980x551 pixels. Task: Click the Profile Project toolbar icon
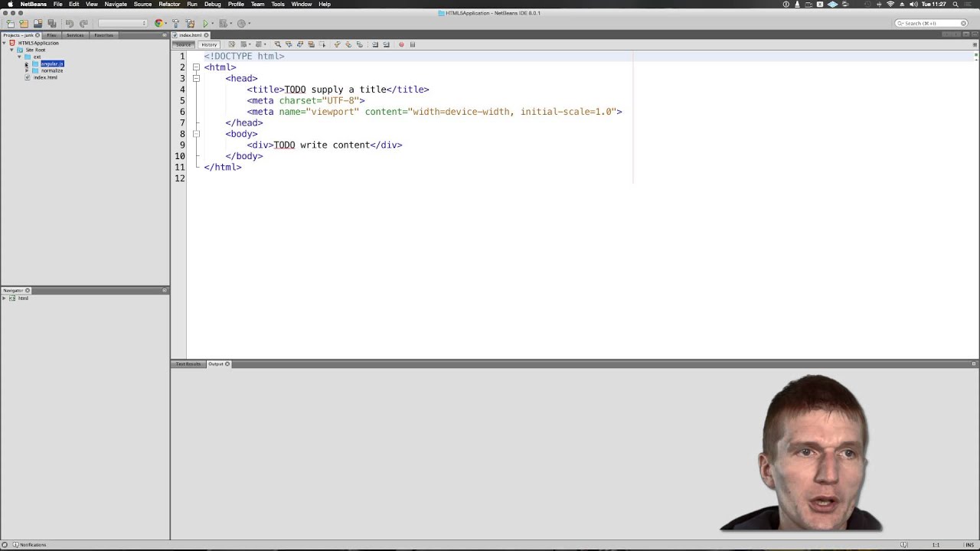(x=241, y=24)
